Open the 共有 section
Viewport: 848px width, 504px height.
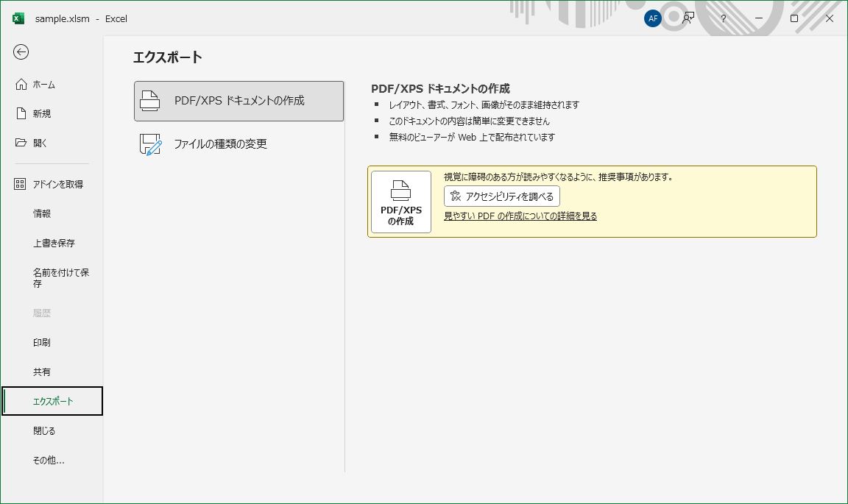point(42,372)
